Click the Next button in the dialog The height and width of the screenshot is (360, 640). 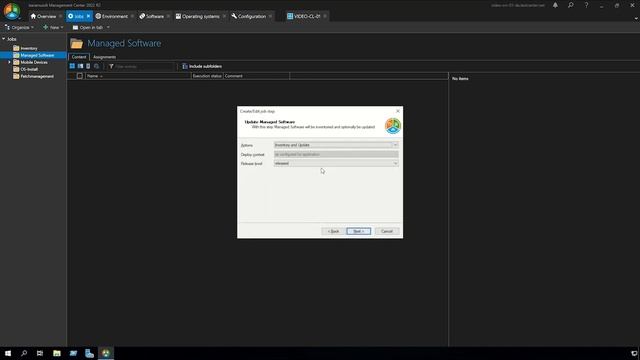coord(358,231)
